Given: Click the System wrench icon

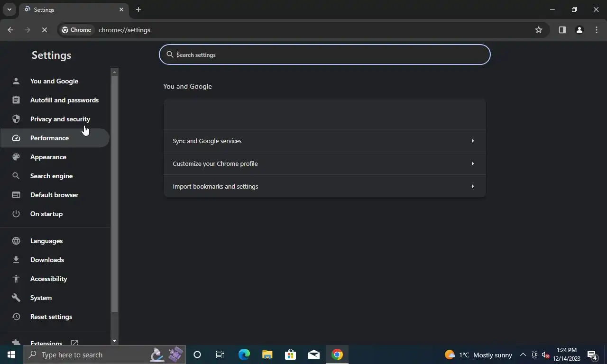Looking at the screenshot, I should (x=16, y=298).
